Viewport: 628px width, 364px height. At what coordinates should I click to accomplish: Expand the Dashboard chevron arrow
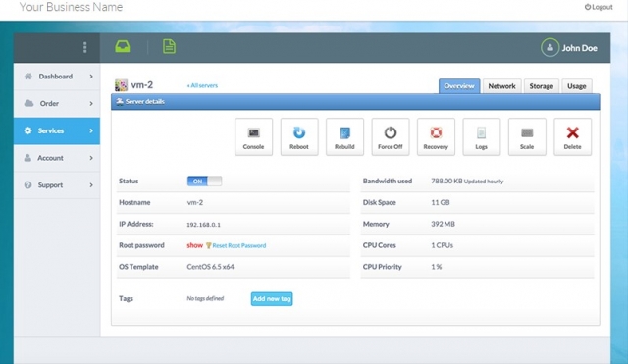(x=91, y=77)
